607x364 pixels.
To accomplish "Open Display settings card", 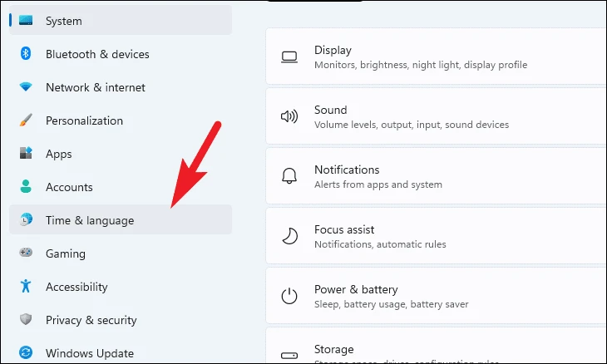I will point(437,57).
